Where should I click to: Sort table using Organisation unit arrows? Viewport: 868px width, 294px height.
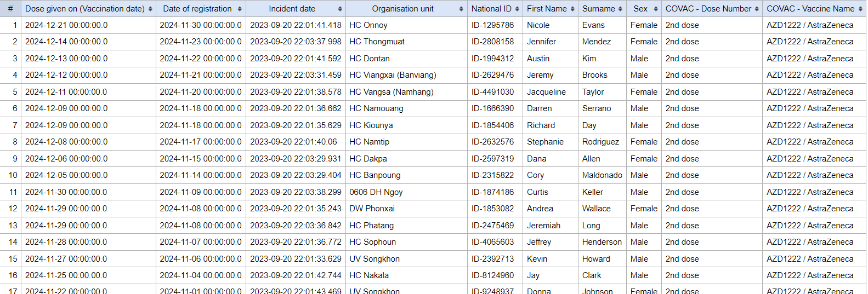point(461,9)
